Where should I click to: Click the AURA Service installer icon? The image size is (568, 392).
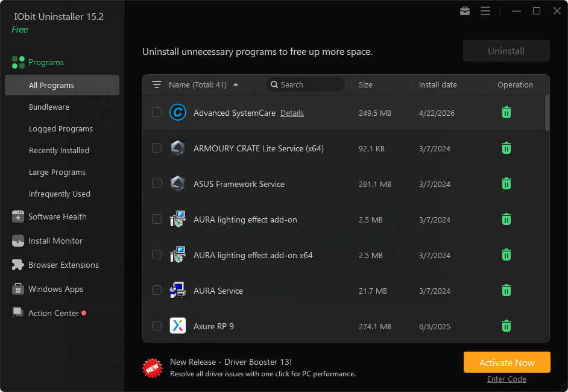pos(178,290)
